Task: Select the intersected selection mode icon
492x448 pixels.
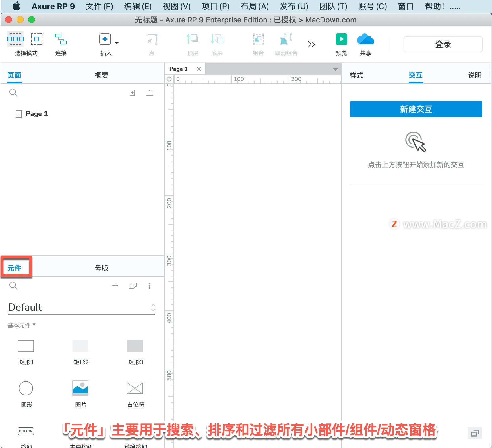Action: (x=16, y=39)
